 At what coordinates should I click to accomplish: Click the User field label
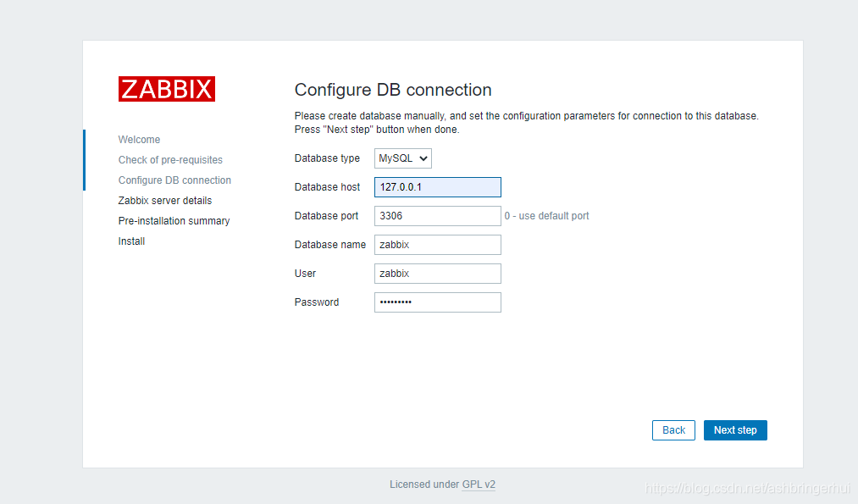pyautogui.click(x=305, y=274)
